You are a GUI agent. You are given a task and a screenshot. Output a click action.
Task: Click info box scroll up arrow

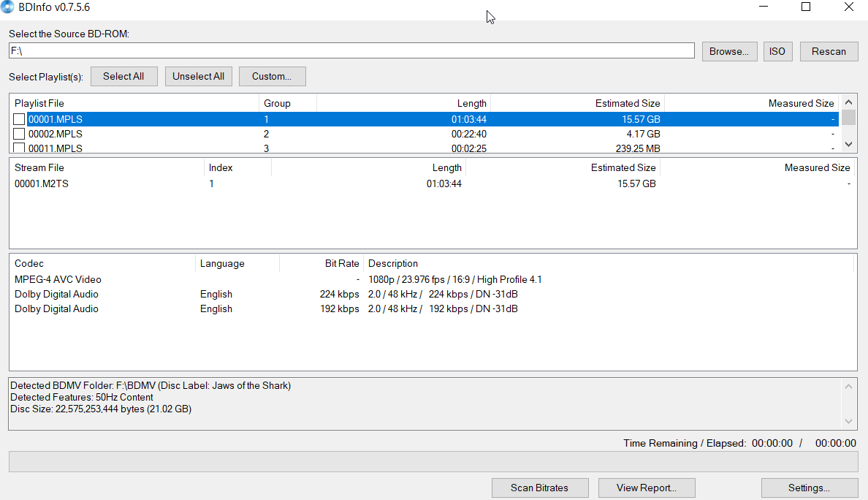848,387
